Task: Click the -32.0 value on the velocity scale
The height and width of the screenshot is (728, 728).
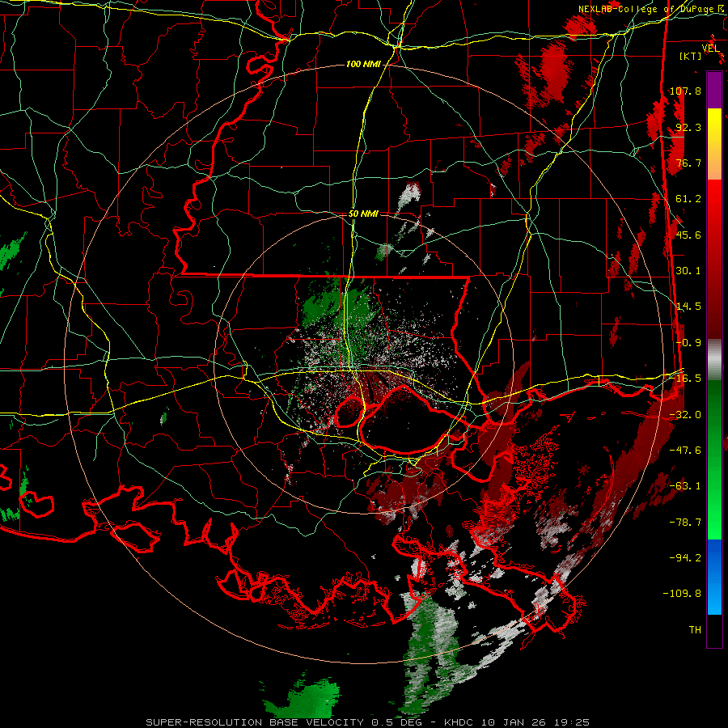Action: click(x=685, y=415)
